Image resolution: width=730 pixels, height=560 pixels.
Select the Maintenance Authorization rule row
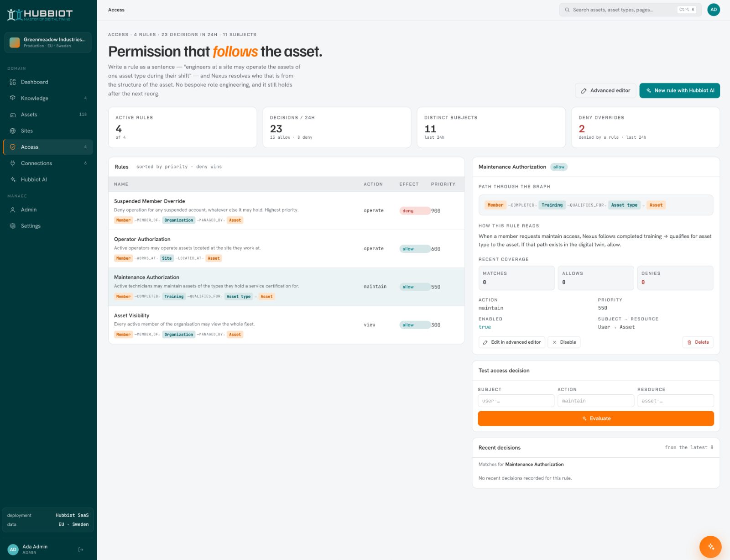click(286, 287)
